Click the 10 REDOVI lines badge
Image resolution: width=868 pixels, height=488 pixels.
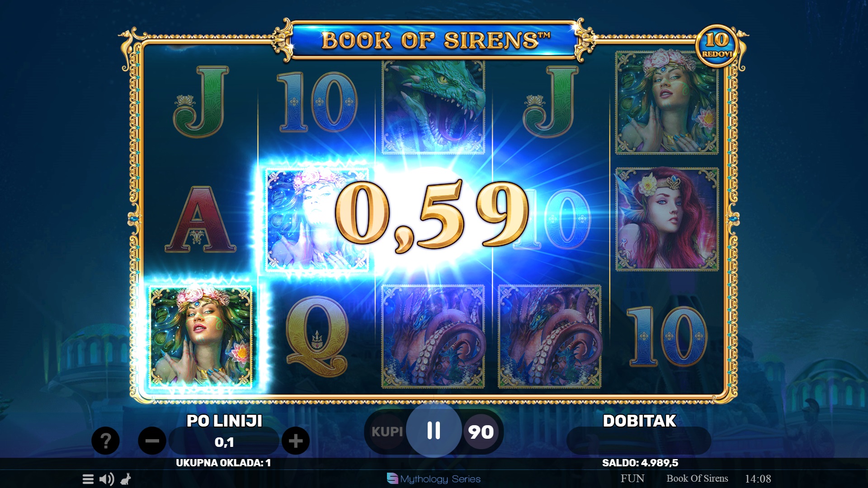point(717,46)
